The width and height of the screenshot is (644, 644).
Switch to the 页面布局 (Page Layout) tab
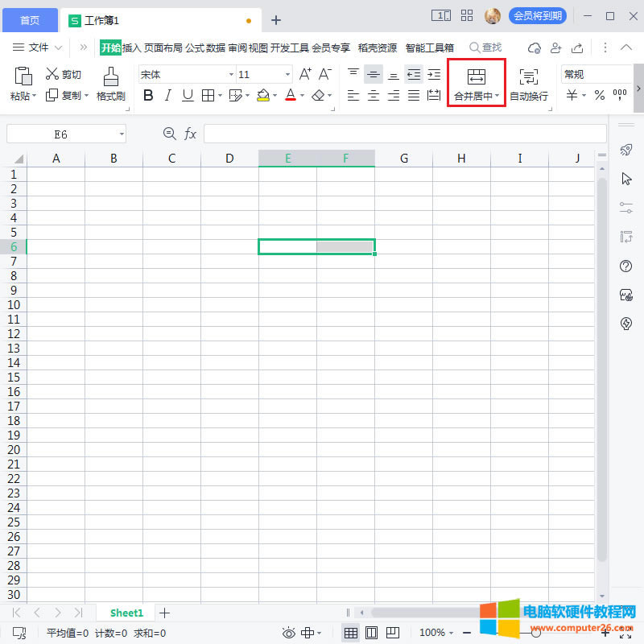click(x=163, y=47)
